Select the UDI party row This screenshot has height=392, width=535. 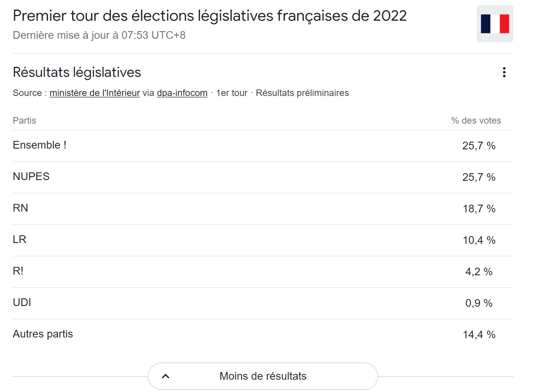tap(263, 303)
